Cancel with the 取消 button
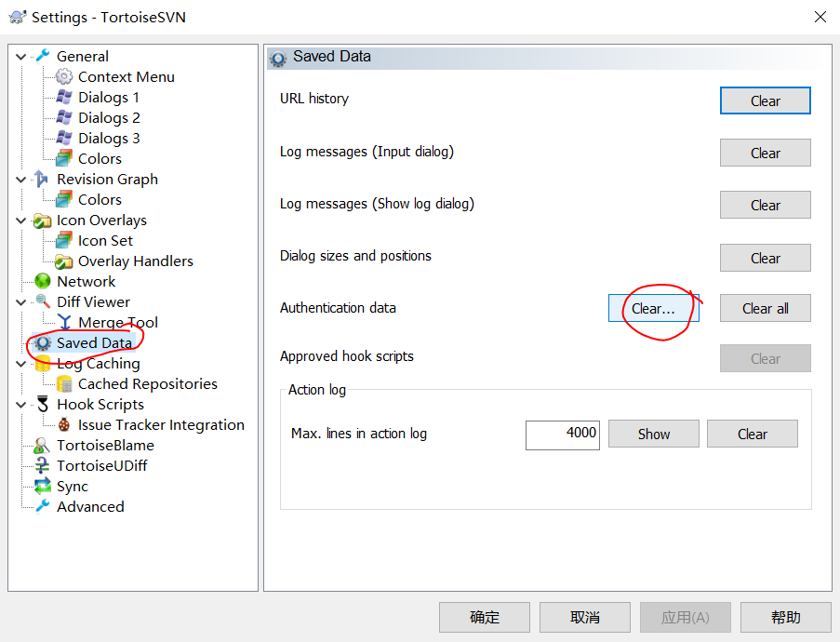Image resolution: width=840 pixels, height=642 pixels. (584, 618)
